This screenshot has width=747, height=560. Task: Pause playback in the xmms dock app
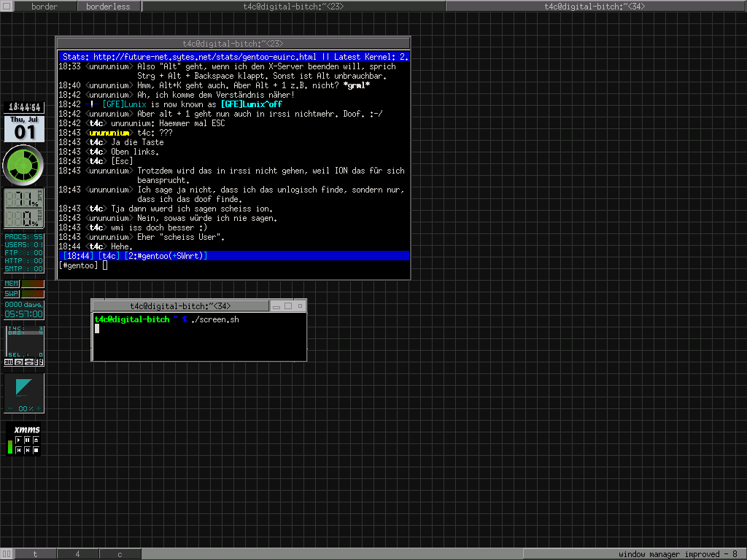(x=27, y=440)
